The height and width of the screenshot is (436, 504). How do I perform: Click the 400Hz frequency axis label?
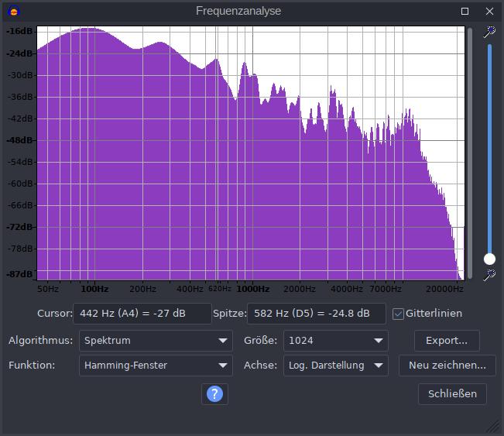(x=190, y=289)
